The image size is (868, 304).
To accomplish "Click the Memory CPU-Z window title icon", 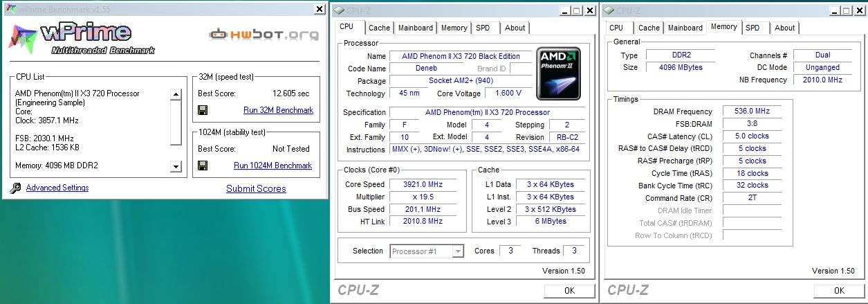I will point(608,10).
